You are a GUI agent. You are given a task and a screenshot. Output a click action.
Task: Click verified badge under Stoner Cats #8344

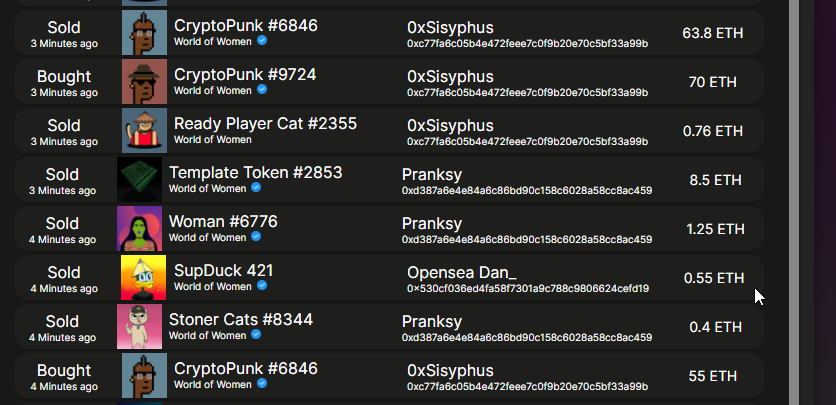pos(256,335)
